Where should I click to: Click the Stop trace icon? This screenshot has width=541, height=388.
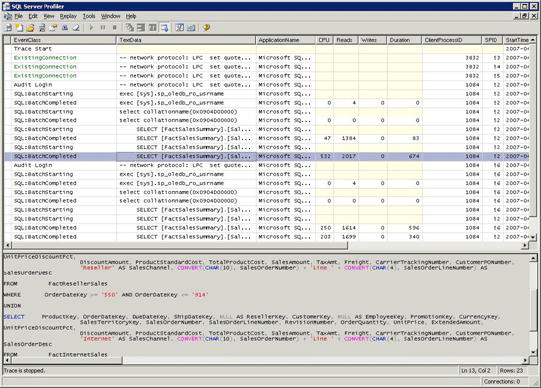[x=115, y=28]
